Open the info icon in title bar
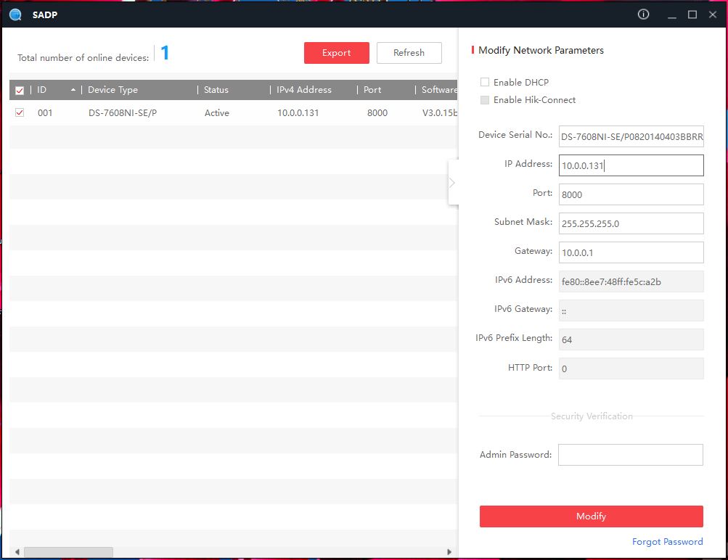Screen dimensions: 728x560 click(x=643, y=15)
